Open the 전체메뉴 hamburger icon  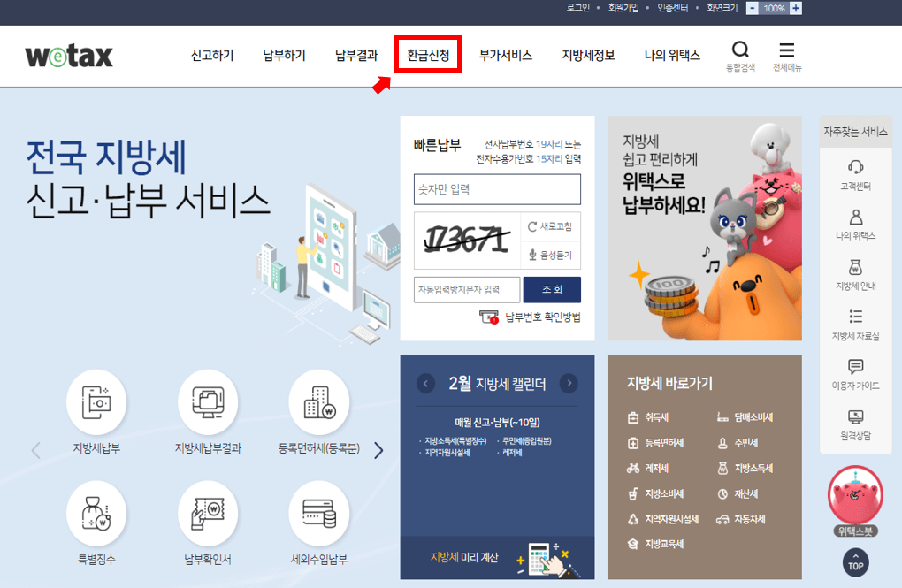786,50
